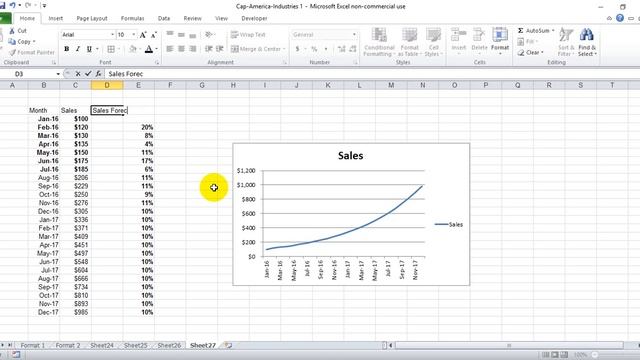Expand the Name Box dropdown arrow
This screenshot has width=640, height=360.
(58, 74)
